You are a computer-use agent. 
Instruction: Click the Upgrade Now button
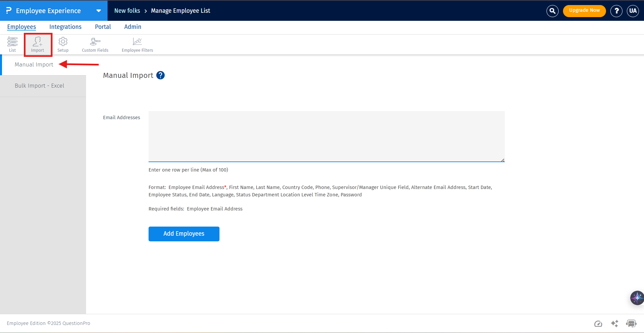(584, 10)
